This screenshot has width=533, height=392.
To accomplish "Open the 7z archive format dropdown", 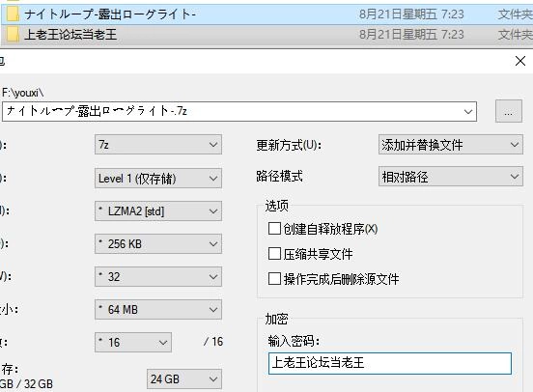I will [x=158, y=145].
